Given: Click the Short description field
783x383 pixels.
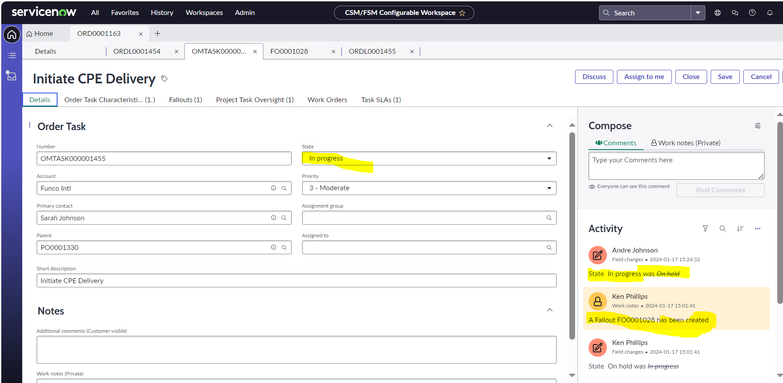Looking at the screenshot, I should 296,281.
